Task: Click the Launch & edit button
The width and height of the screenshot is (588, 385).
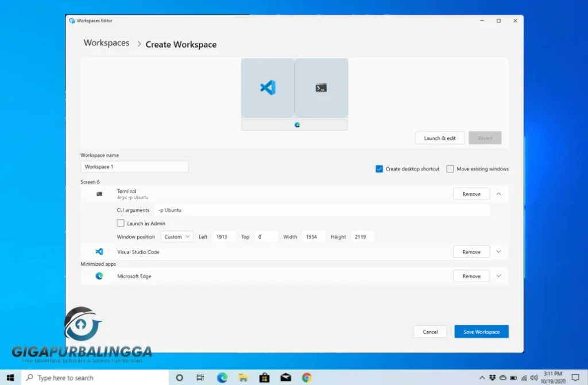Action: pos(439,138)
